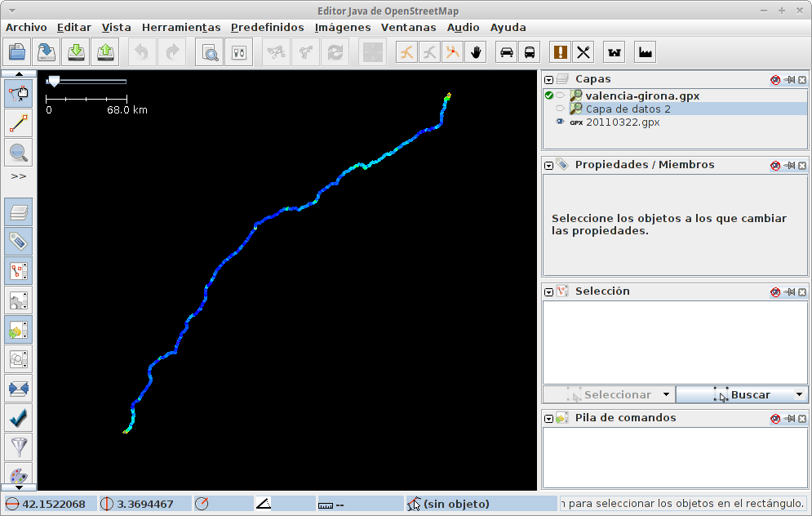The height and width of the screenshot is (516, 812).
Task: Open a file using the folder toolbar icon
Action: pyautogui.click(x=19, y=51)
